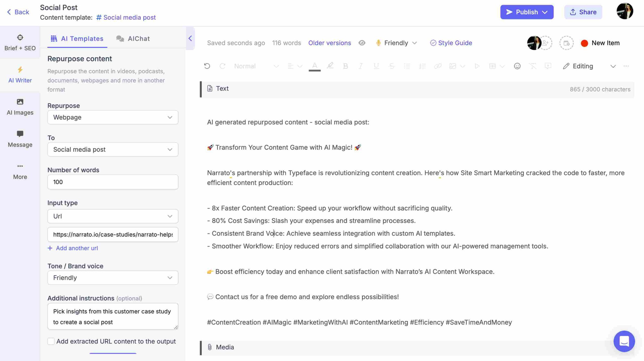
Task: Expand image insert options arrow
Action: 462,66
